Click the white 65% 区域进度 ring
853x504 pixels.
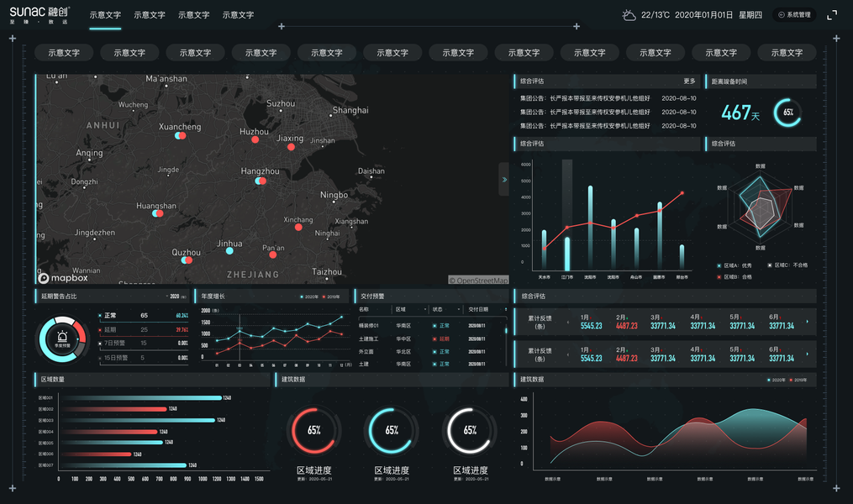tap(470, 430)
